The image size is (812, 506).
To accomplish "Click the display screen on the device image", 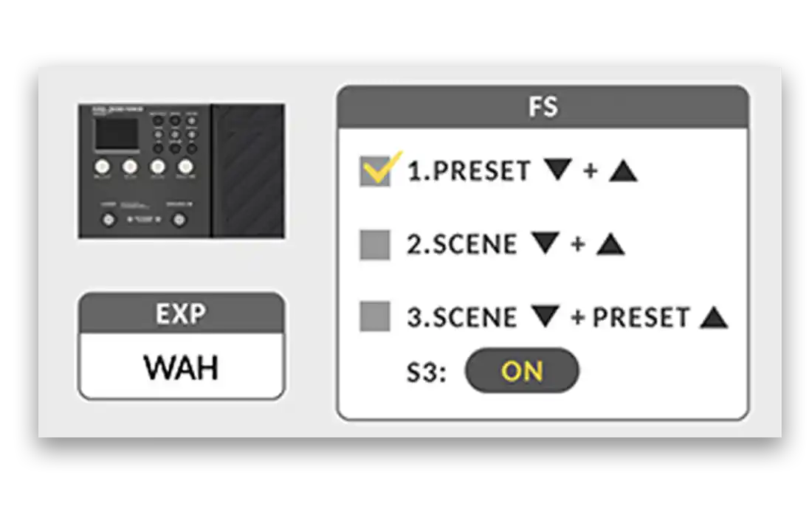I will click(114, 134).
